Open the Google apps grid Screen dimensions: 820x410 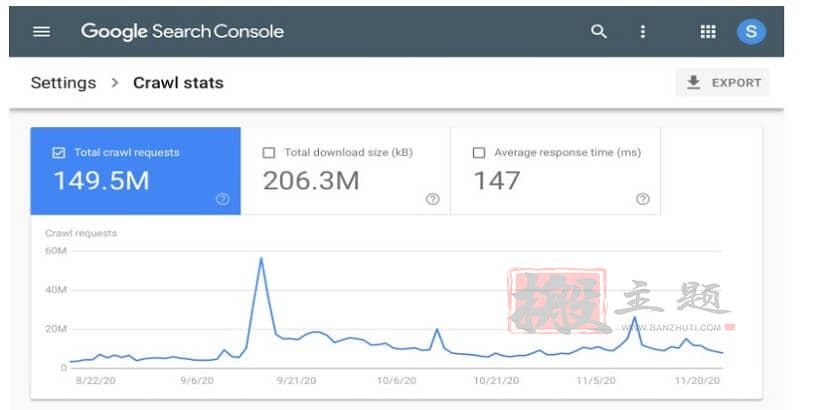click(708, 31)
